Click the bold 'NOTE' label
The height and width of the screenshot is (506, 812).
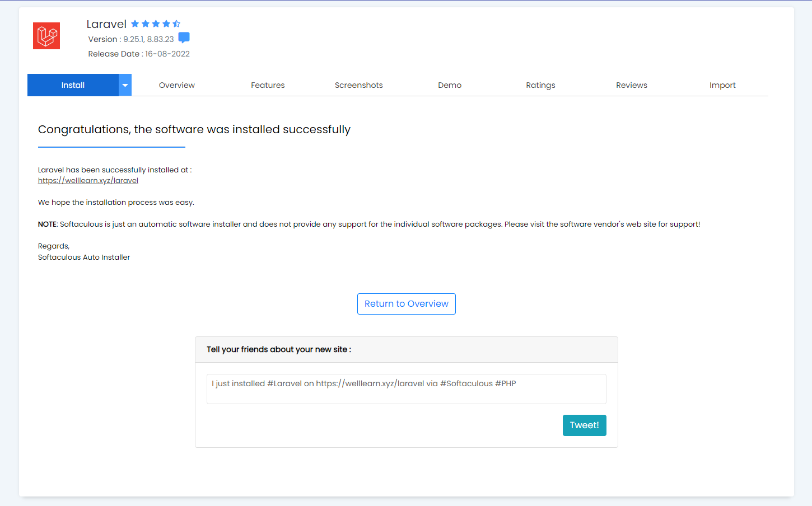tap(47, 224)
